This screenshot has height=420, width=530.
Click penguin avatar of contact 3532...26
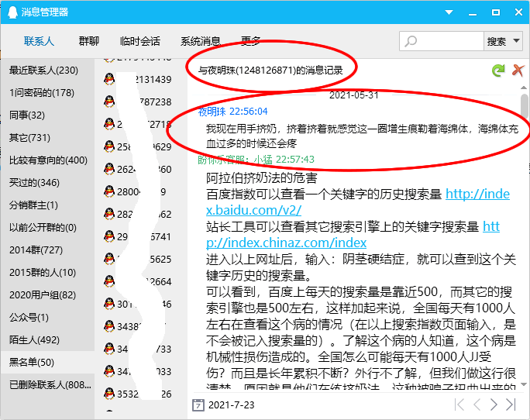coord(109,394)
